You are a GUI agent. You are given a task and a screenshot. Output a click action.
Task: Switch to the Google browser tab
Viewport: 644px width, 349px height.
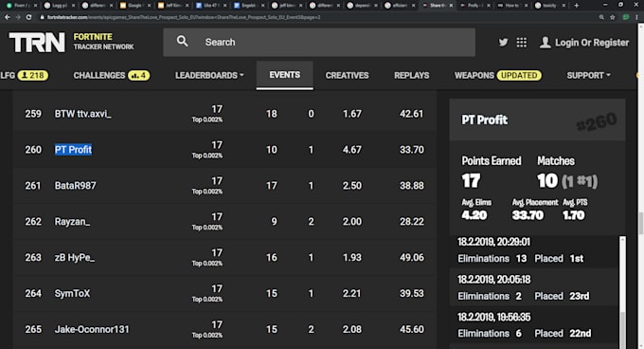point(135,6)
